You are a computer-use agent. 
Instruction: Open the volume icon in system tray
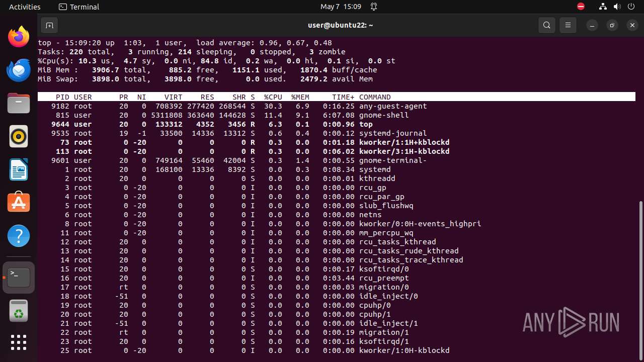pos(617,7)
